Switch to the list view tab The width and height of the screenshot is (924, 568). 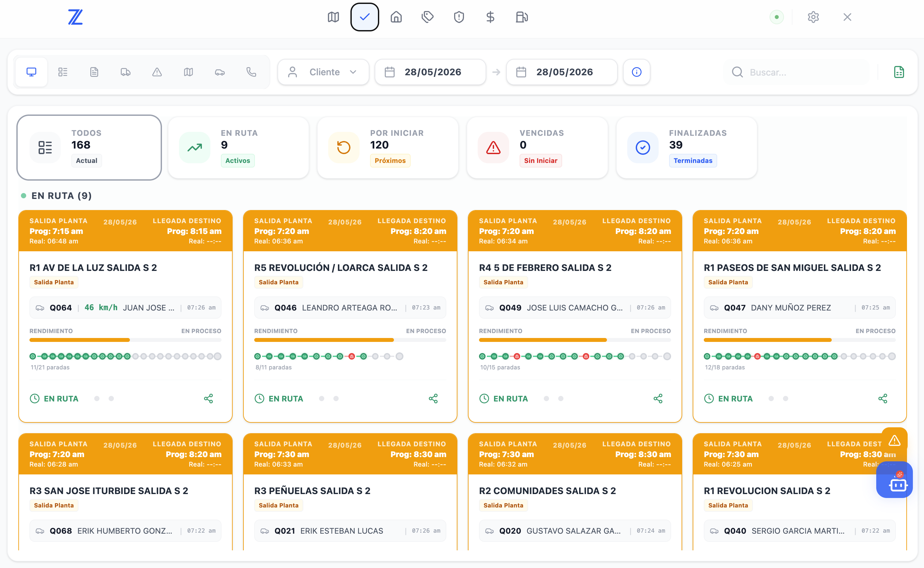tap(63, 72)
